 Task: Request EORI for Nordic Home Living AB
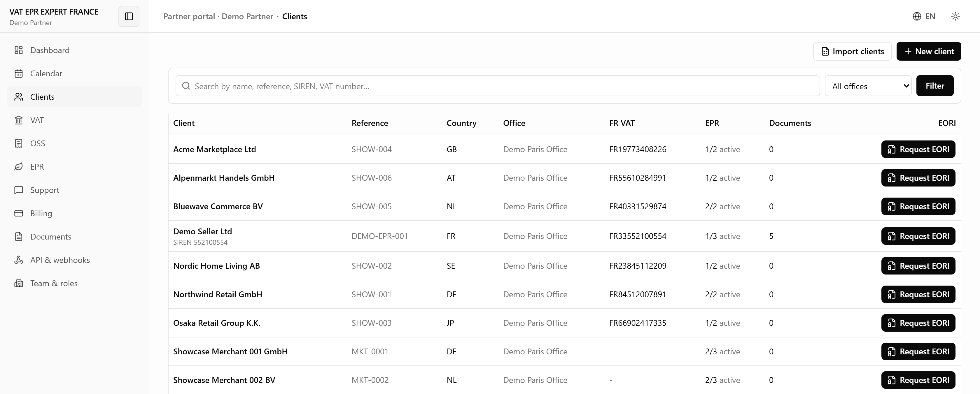click(918, 265)
